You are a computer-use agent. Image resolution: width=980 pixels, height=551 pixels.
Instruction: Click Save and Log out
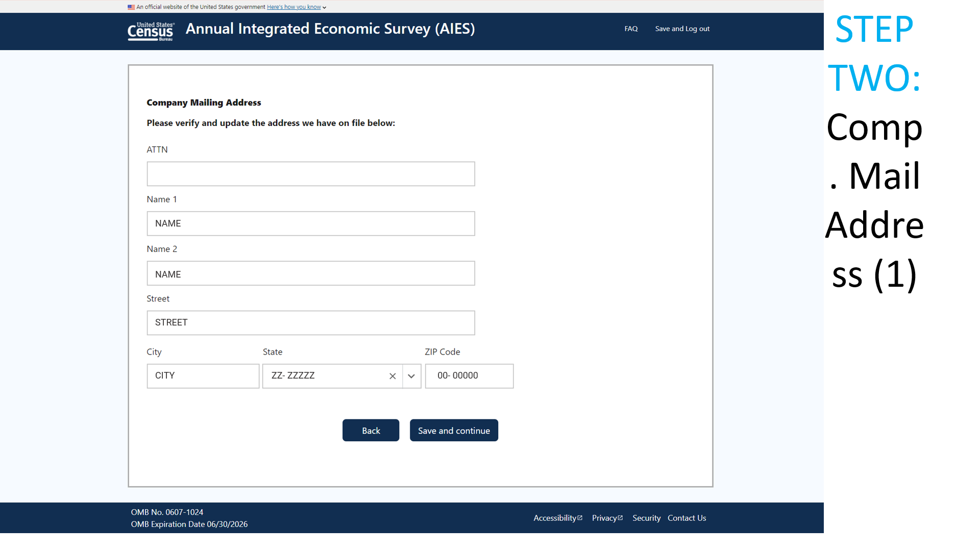682,29
